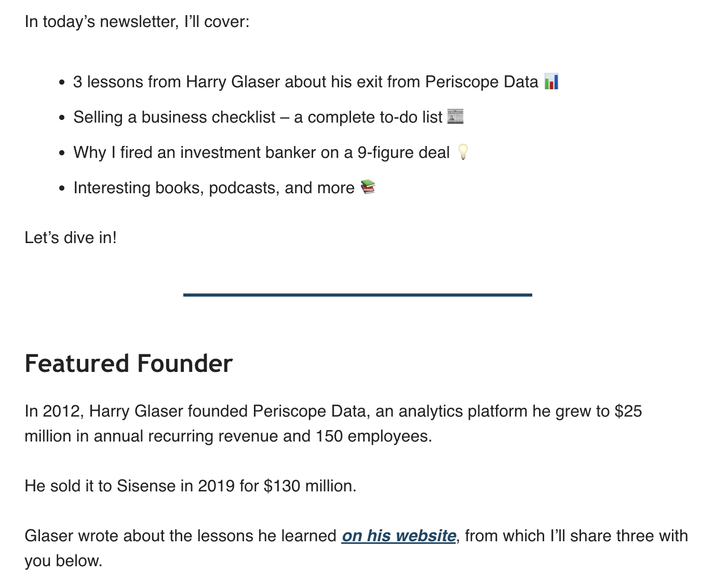Click the text 'Glaser wrote about the lessons'
The image size is (701, 588).
180,536
